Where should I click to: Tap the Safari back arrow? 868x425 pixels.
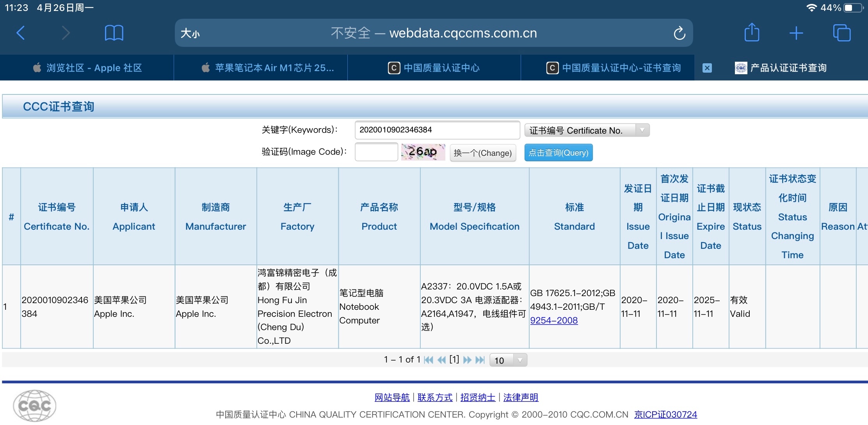tap(21, 33)
